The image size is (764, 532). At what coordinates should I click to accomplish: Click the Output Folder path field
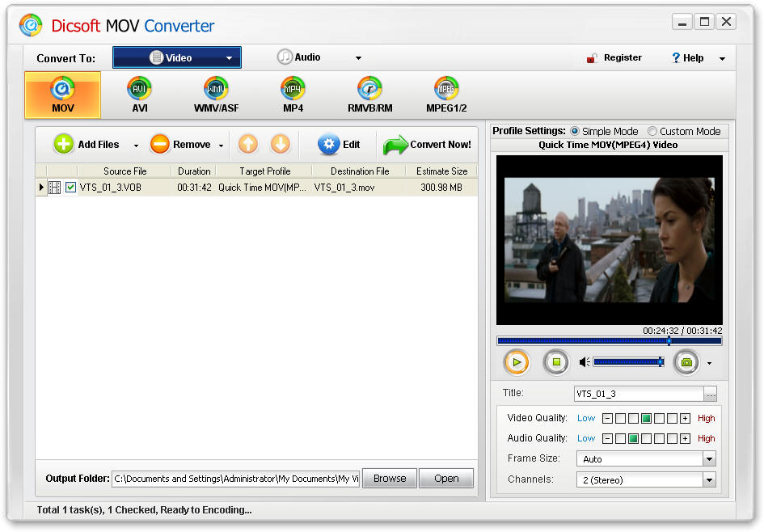click(236, 479)
